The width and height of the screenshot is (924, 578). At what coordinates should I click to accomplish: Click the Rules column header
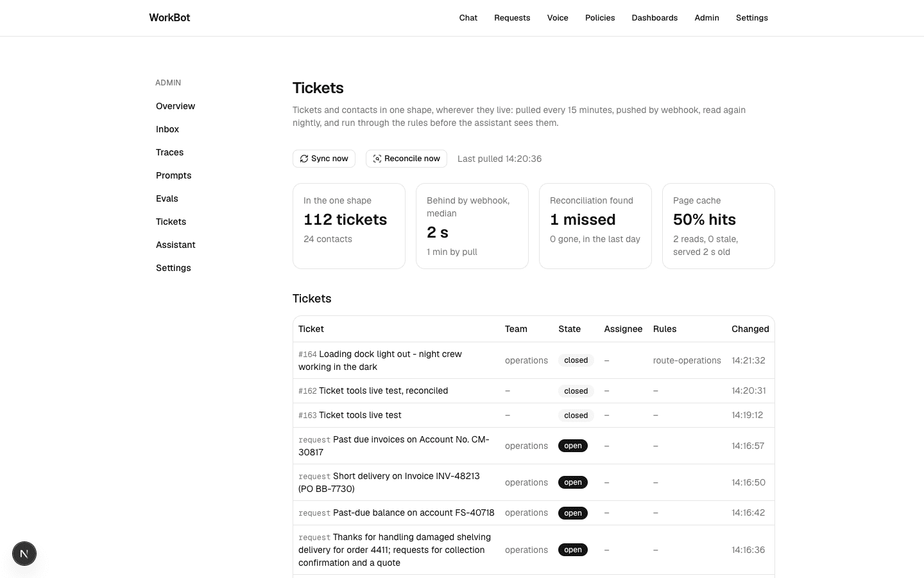[665, 329]
